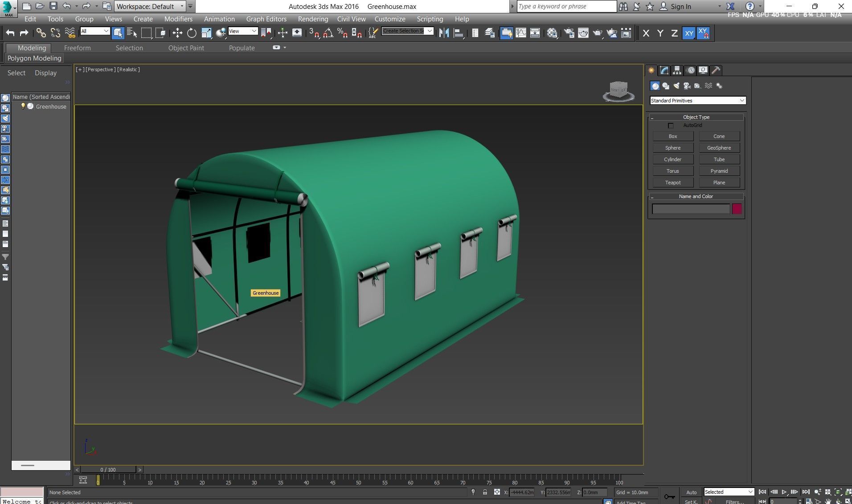This screenshot has width=852, height=504.
Task: Click the Align tool icon
Action: [458, 33]
